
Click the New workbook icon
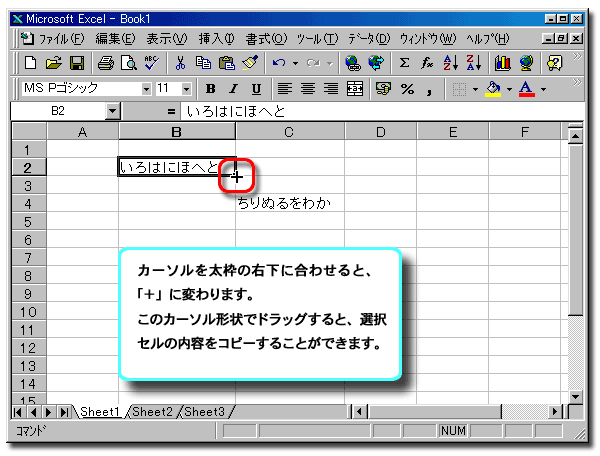click(x=31, y=63)
